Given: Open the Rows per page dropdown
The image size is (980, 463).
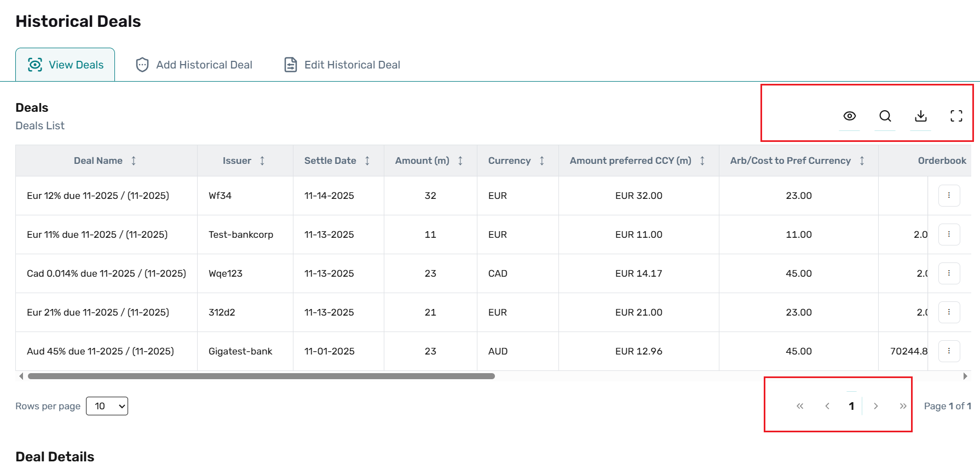Looking at the screenshot, I should tap(107, 406).
